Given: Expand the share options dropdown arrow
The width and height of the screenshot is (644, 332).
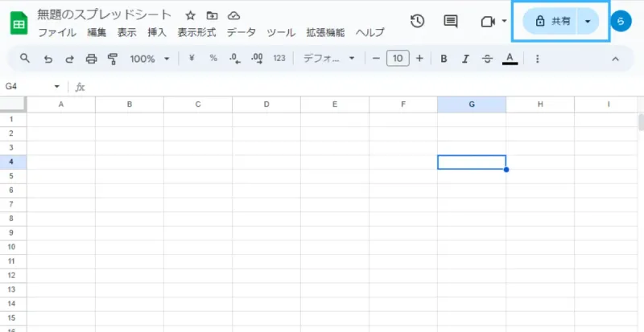Looking at the screenshot, I should 588,21.
